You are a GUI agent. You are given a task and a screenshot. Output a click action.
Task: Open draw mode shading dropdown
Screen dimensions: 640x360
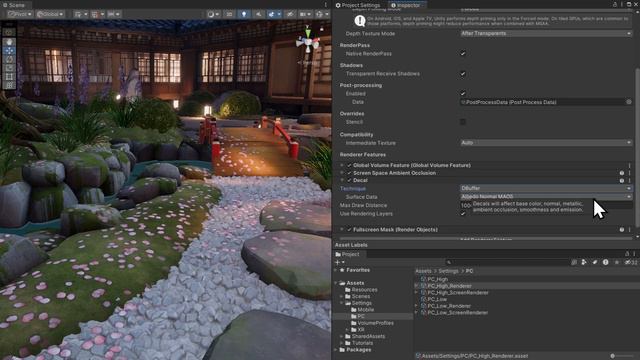[213, 14]
